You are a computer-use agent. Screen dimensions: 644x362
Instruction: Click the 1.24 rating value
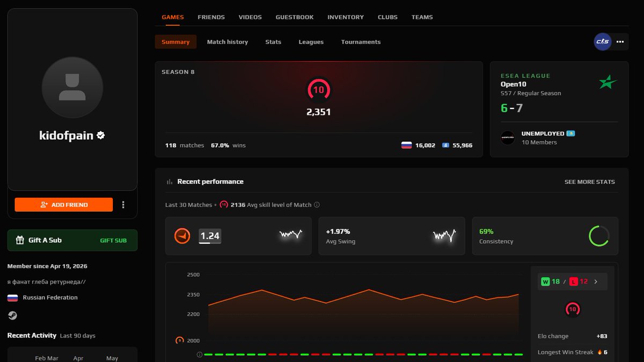pyautogui.click(x=210, y=236)
